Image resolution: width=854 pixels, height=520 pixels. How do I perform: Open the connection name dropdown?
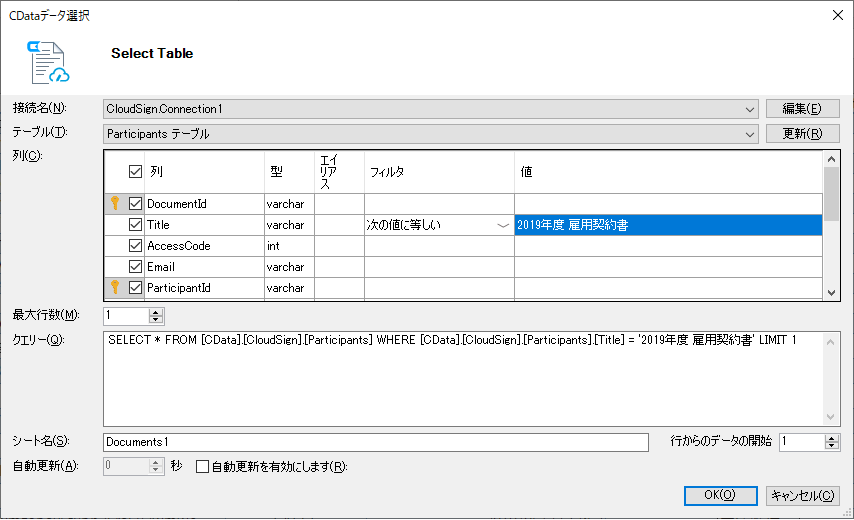(750, 109)
